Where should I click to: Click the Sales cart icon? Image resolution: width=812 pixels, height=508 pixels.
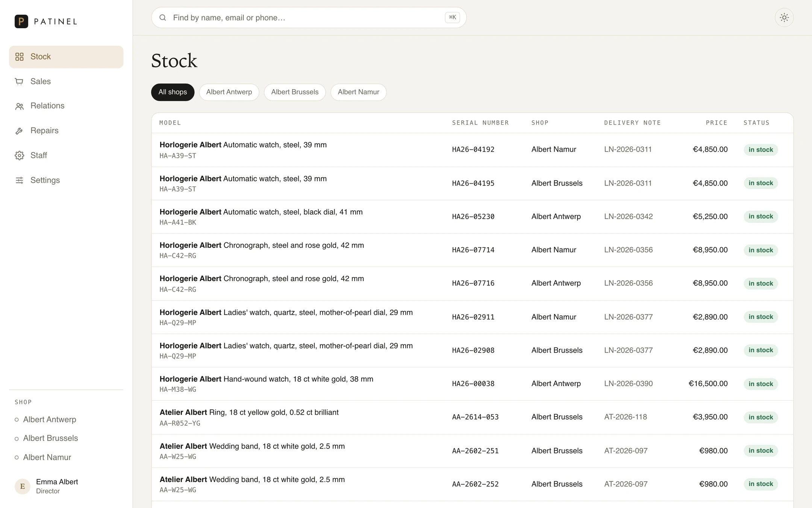(19, 82)
